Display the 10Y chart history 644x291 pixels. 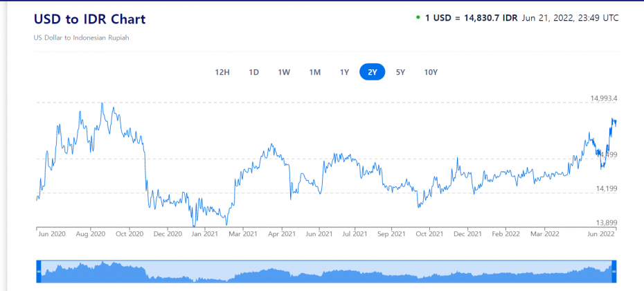(x=431, y=72)
